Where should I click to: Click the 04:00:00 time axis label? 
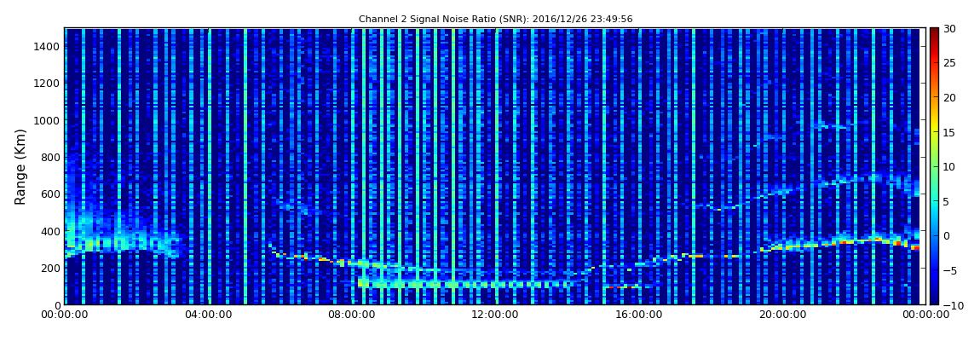[x=207, y=315]
